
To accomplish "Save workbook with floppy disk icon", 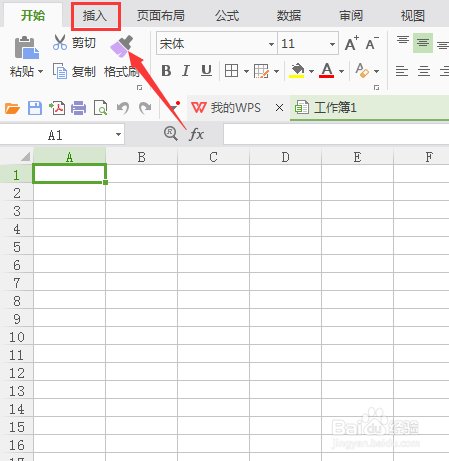I will click(35, 108).
